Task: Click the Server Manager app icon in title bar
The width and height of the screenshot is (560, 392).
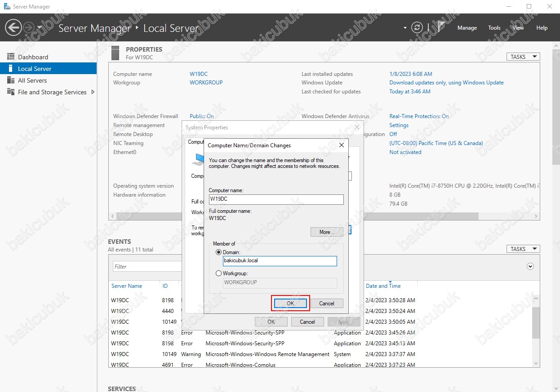Action: (x=7, y=7)
